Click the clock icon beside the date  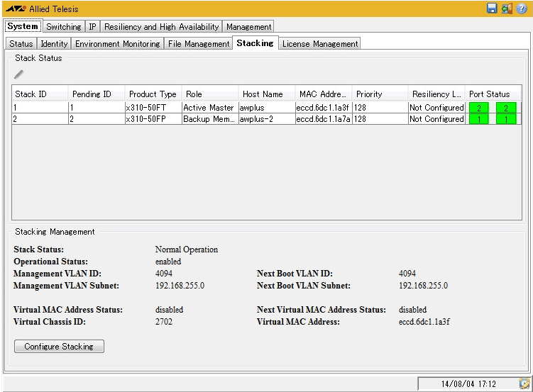tap(524, 383)
